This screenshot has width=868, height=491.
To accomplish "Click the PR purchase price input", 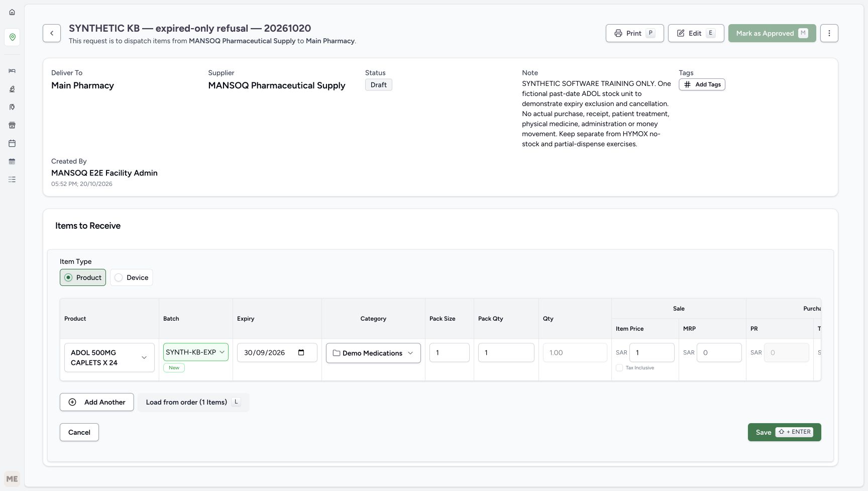I will coord(787,353).
